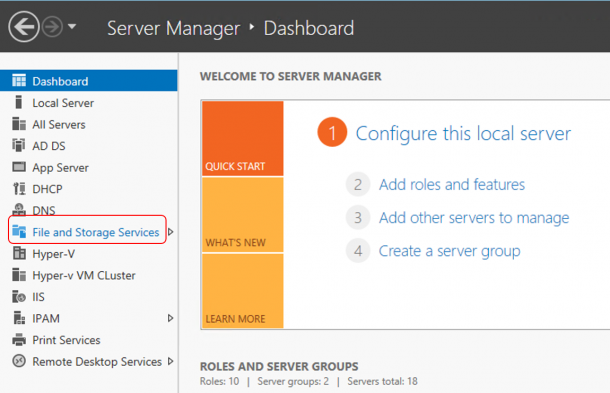Click the back navigation arrow button

pos(24,27)
